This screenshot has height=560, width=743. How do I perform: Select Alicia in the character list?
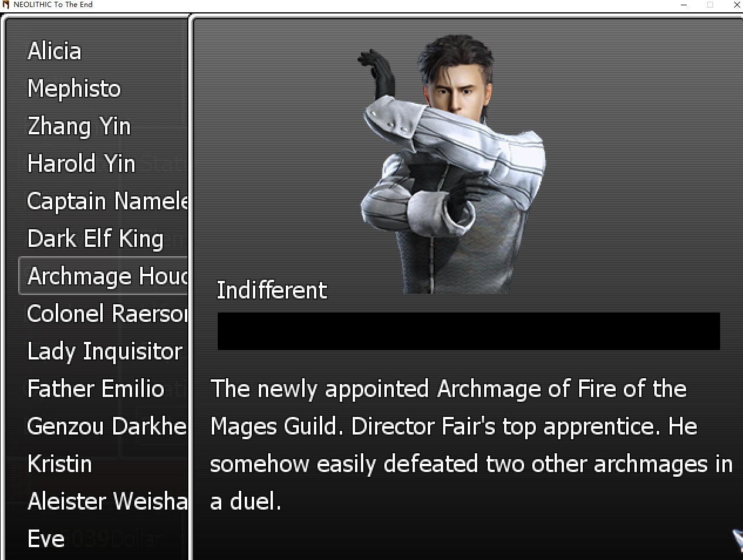55,51
